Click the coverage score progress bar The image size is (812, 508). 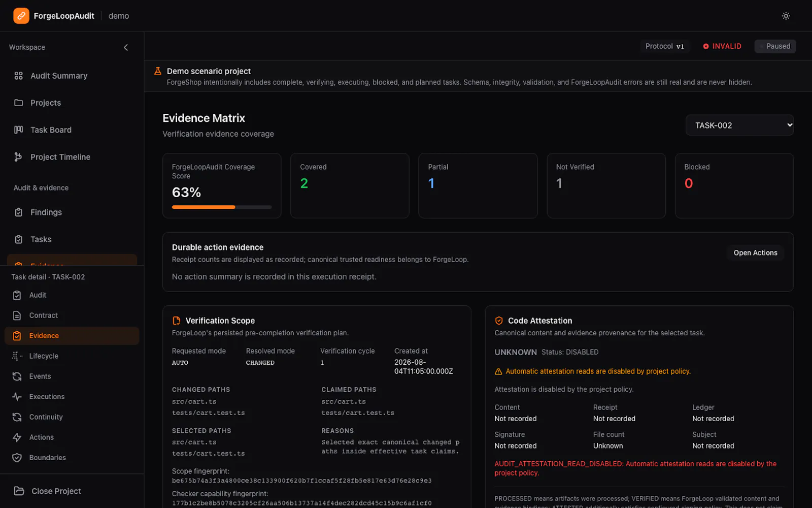tap(222, 207)
